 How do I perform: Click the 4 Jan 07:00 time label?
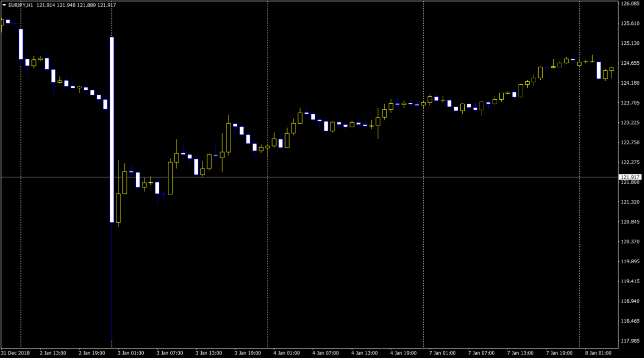325,353
